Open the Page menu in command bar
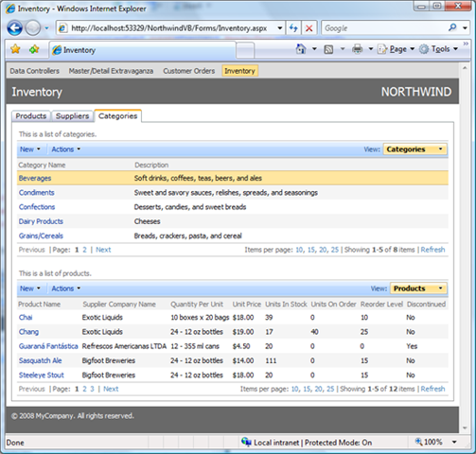Image resolution: width=476 pixels, height=454 pixels. pos(401,49)
